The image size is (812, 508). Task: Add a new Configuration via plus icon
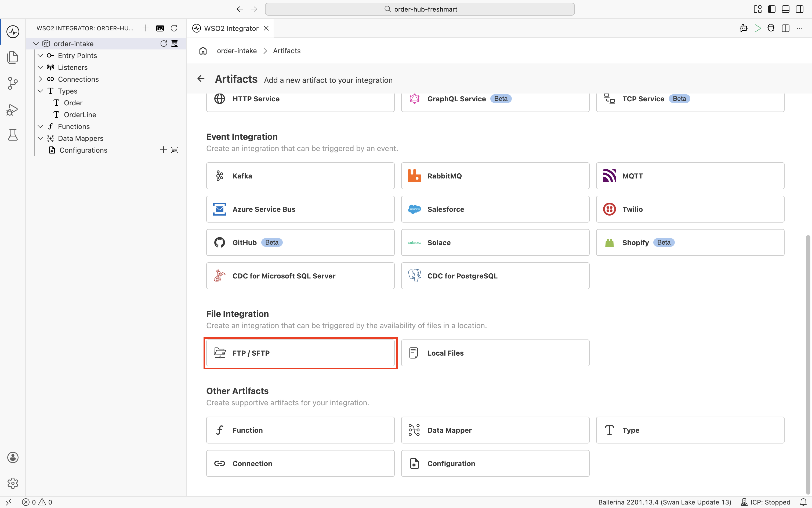pos(164,150)
